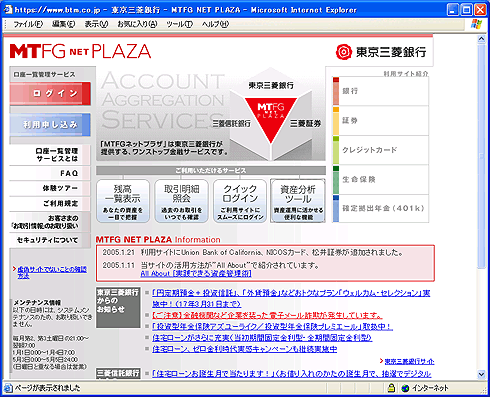Open the ご利用規定 sidebar link
Screen dimensions: 490x397
[x=50, y=203]
